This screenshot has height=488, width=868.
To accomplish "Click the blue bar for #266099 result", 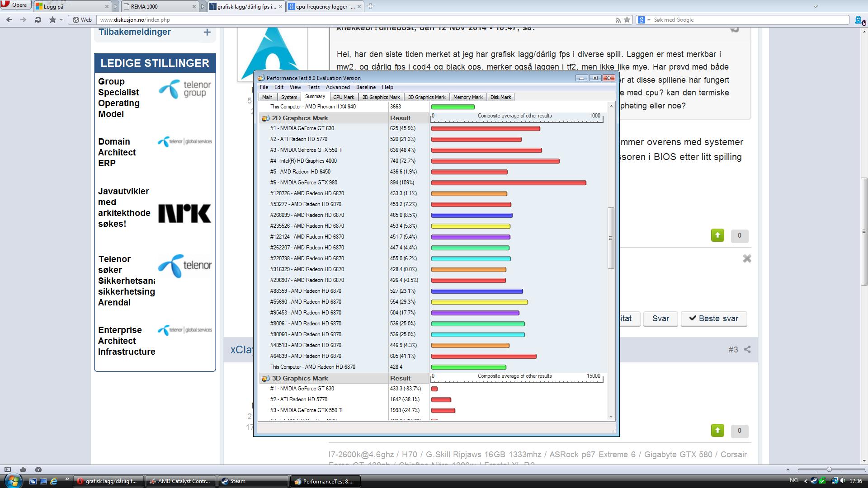I will click(x=472, y=215).
